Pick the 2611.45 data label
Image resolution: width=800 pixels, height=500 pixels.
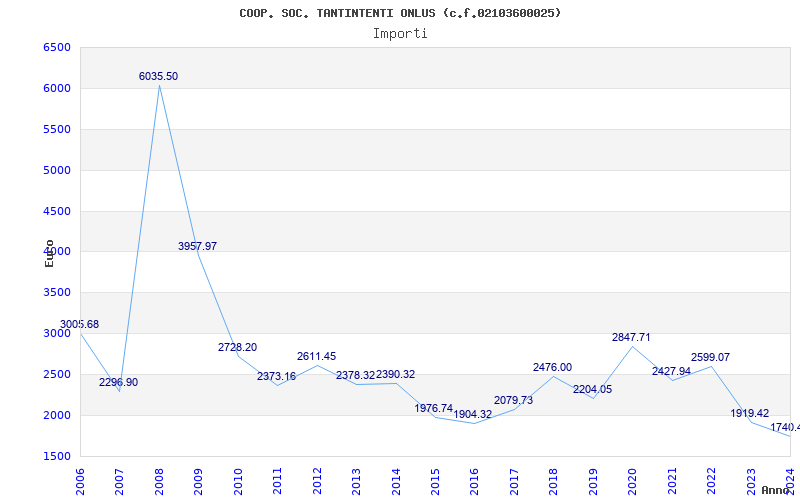(x=317, y=357)
